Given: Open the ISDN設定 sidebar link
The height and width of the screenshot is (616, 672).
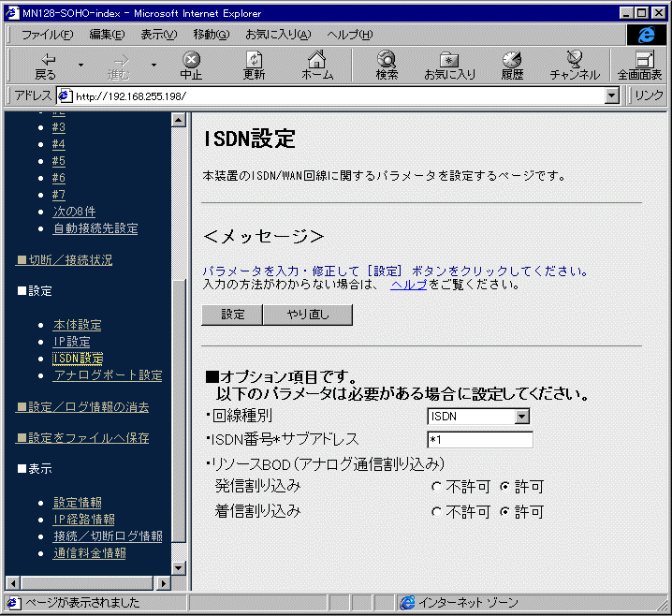Looking at the screenshot, I should pyautogui.click(x=78, y=359).
